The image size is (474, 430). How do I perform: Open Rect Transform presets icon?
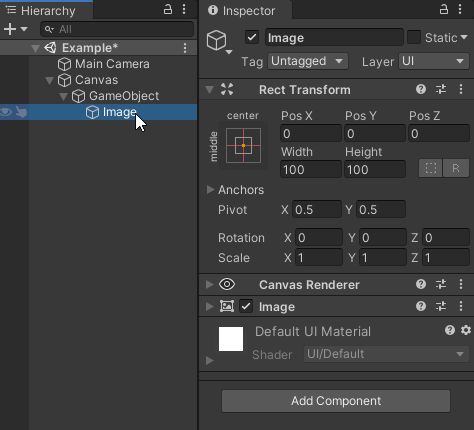click(x=441, y=89)
